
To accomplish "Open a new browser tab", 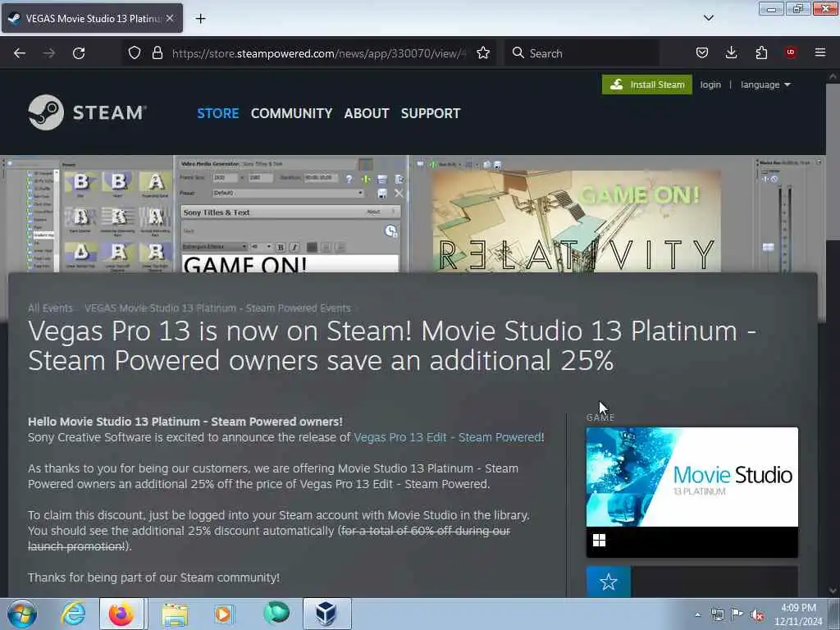I will (x=200, y=19).
